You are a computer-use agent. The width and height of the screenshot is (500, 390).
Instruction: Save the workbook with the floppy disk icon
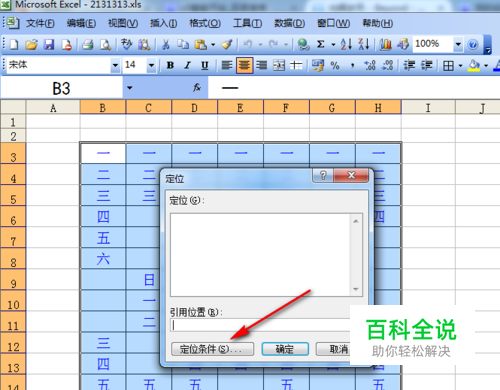point(49,44)
